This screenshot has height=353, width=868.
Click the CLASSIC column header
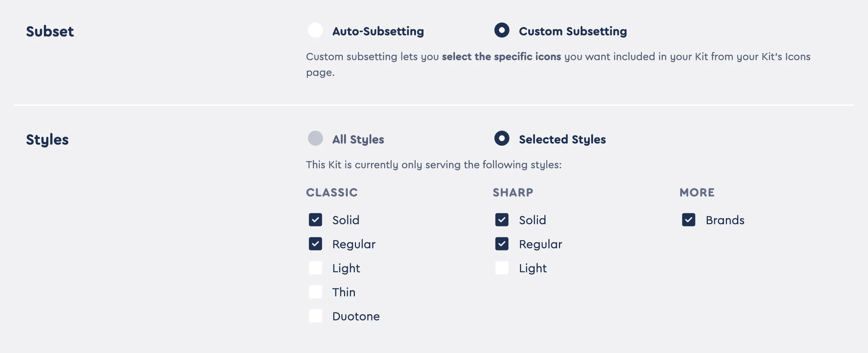[x=332, y=192]
